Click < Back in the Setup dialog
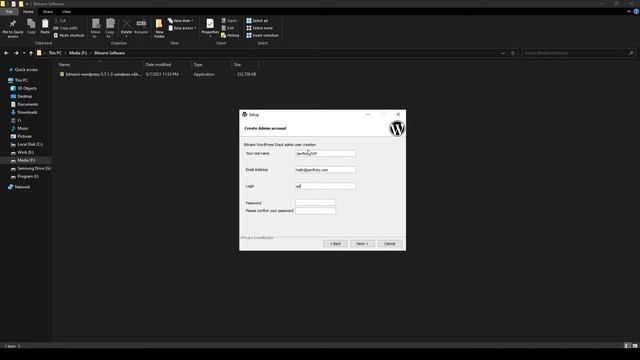This screenshot has height=360, width=640. point(336,244)
